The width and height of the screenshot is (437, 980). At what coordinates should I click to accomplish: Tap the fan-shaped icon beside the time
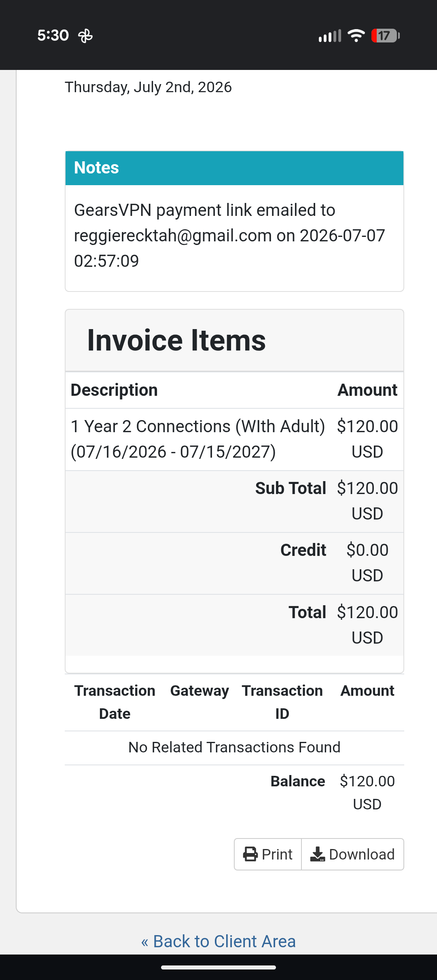coord(85,36)
